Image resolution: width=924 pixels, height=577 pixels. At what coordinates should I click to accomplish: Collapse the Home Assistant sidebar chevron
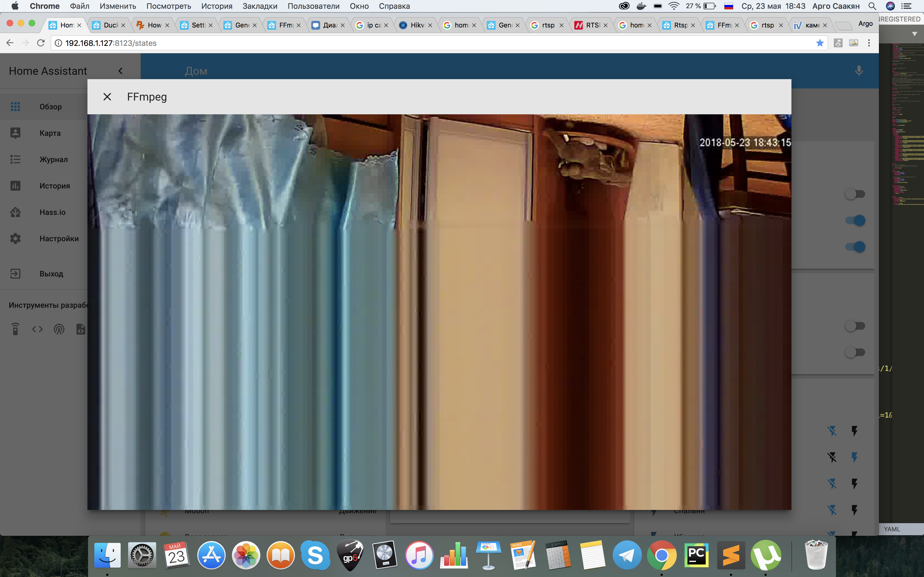[x=120, y=71]
